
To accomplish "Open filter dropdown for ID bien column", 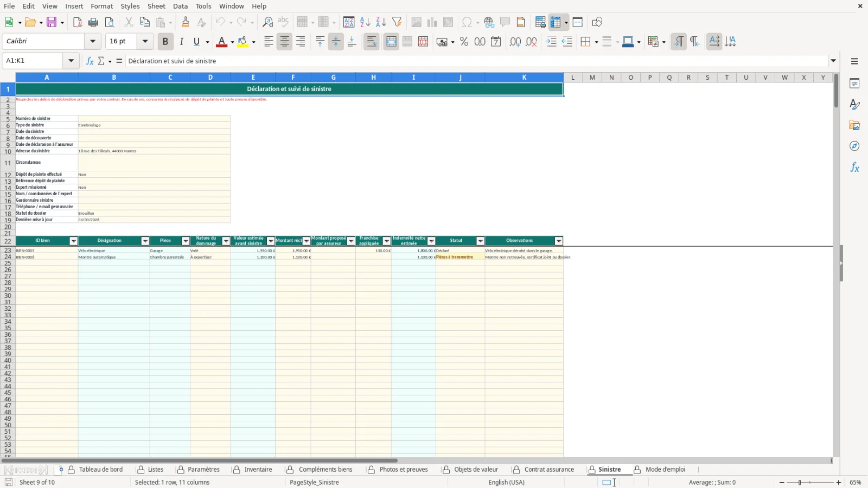I will coord(73,241).
